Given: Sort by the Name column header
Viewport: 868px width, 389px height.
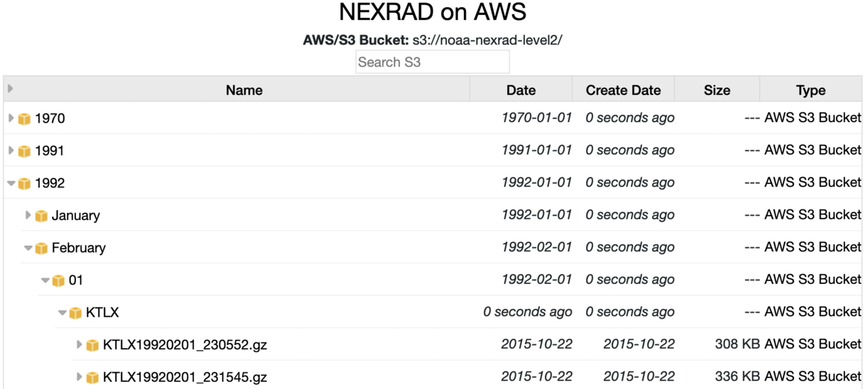Looking at the screenshot, I should tap(244, 90).
